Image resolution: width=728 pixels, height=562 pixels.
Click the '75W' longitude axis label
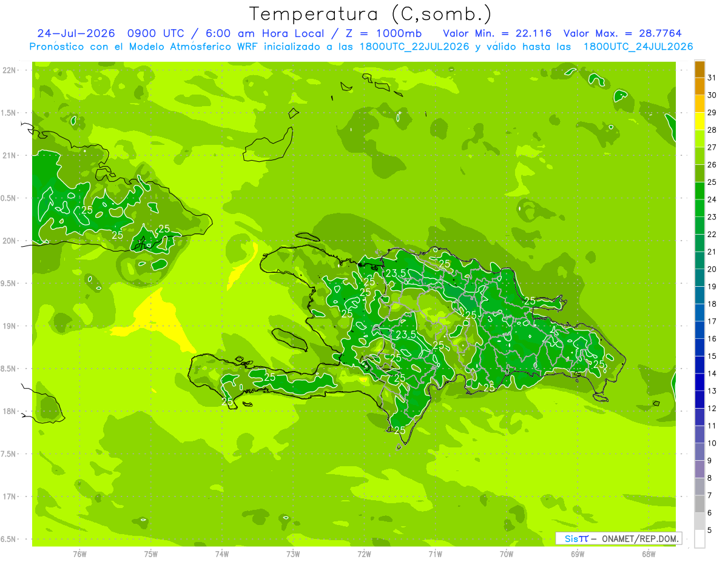point(151,554)
